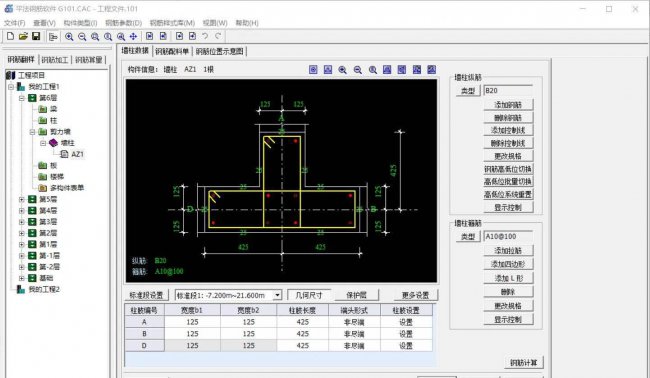Click the 添加四边形 button

508,264
